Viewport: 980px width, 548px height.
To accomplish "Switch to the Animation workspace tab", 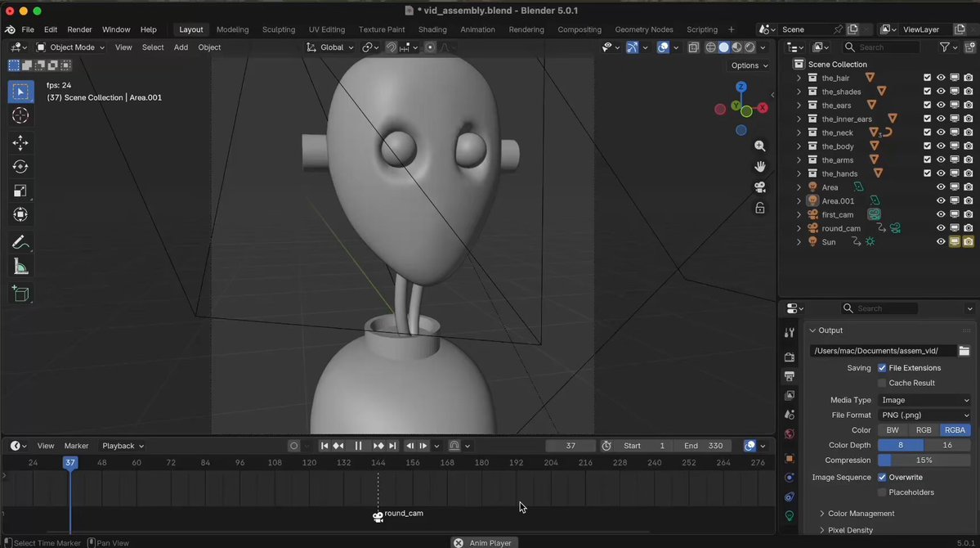I will pos(477,29).
